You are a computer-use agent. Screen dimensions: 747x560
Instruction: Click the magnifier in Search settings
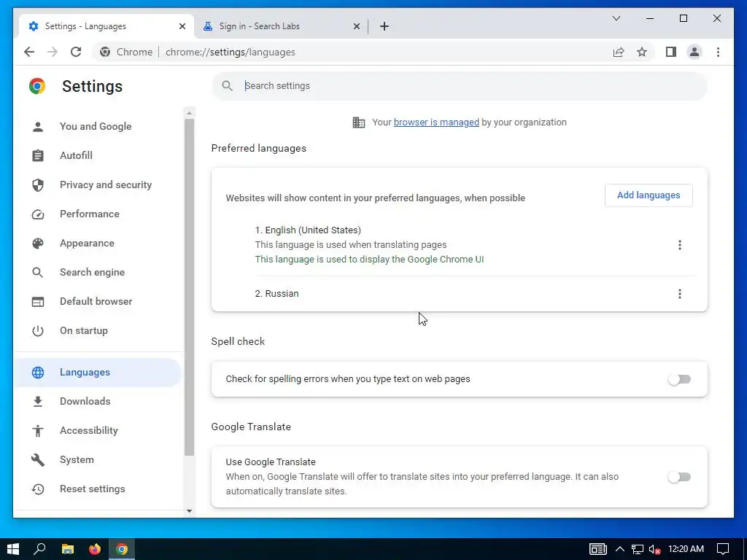point(228,86)
